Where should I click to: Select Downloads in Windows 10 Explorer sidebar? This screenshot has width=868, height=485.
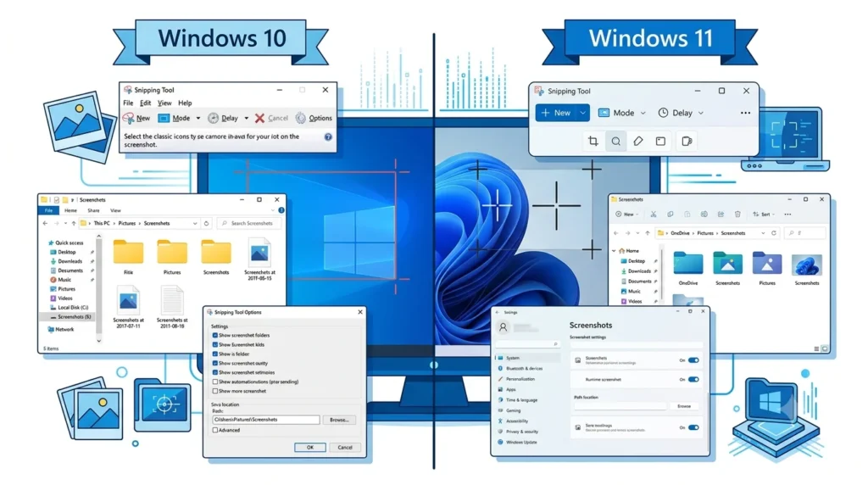(x=70, y=261)
